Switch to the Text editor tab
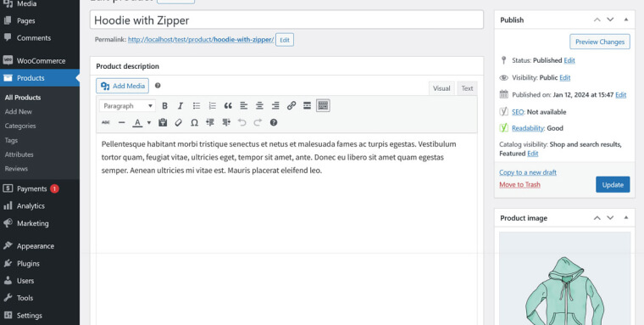 [467, 88]
